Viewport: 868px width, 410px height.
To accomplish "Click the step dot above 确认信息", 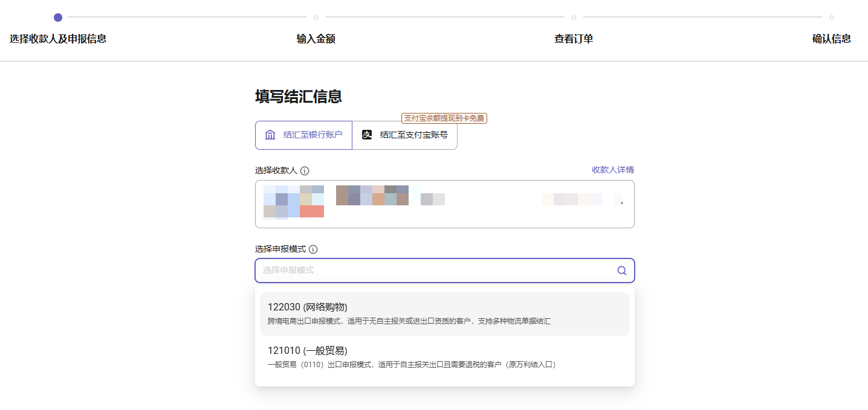I will click(x=832, y=18).
